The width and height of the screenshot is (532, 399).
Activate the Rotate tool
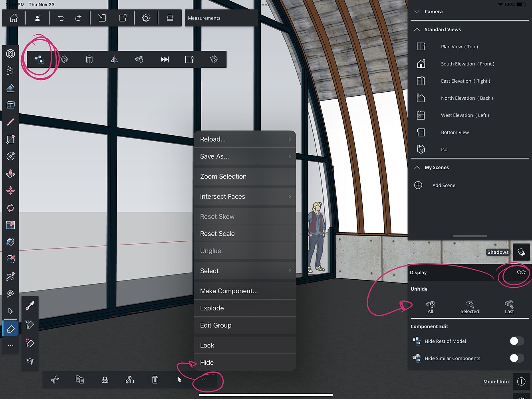coord(10,208)
